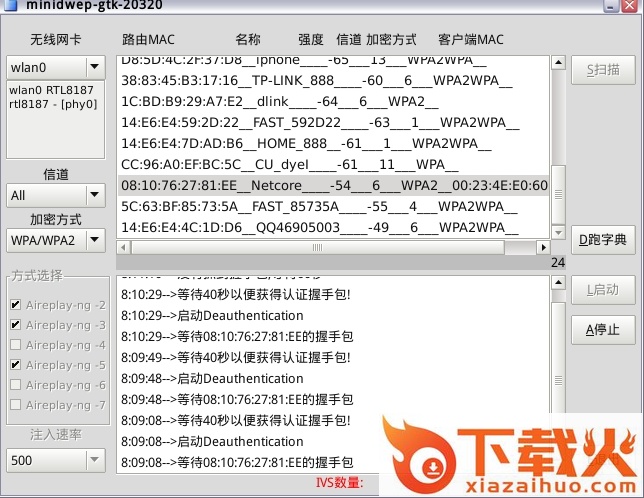Click the 24 progress bar
644x498 pixels.
click(341, 262)
